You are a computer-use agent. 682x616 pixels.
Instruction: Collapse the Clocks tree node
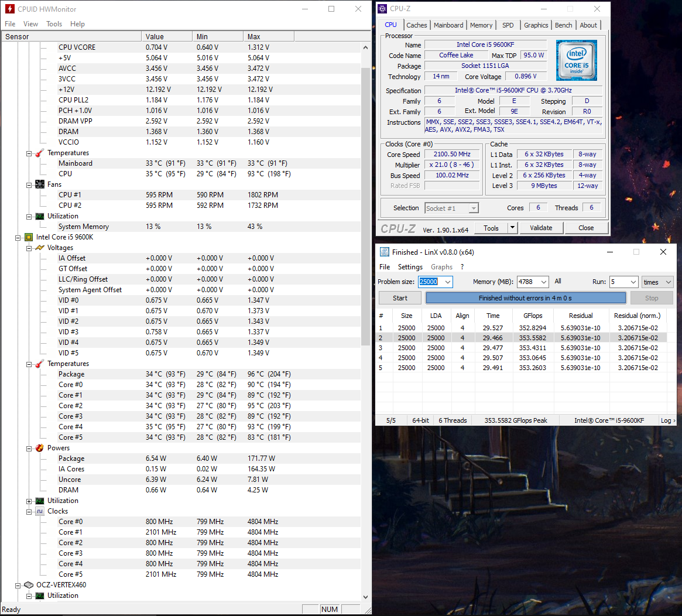(x=29, y=512)
